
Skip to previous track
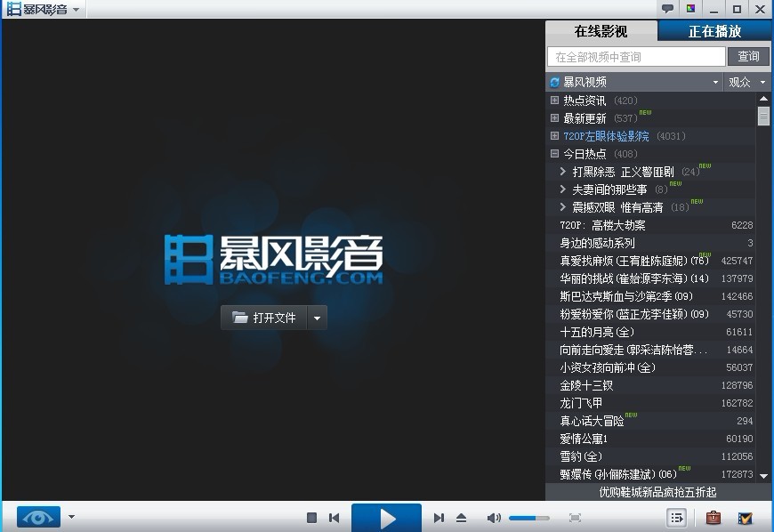(335, 518)
